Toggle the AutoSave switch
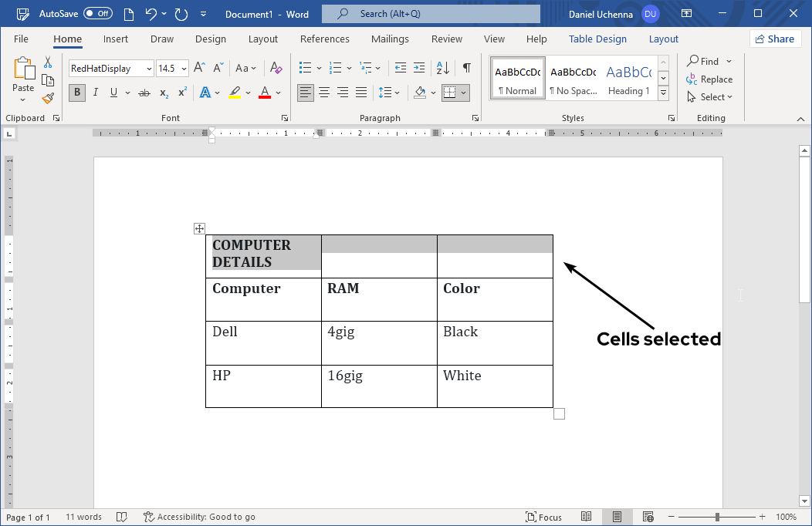Image resolution: width=812 pixels, height=526 pixels. (x=98, y=14)
